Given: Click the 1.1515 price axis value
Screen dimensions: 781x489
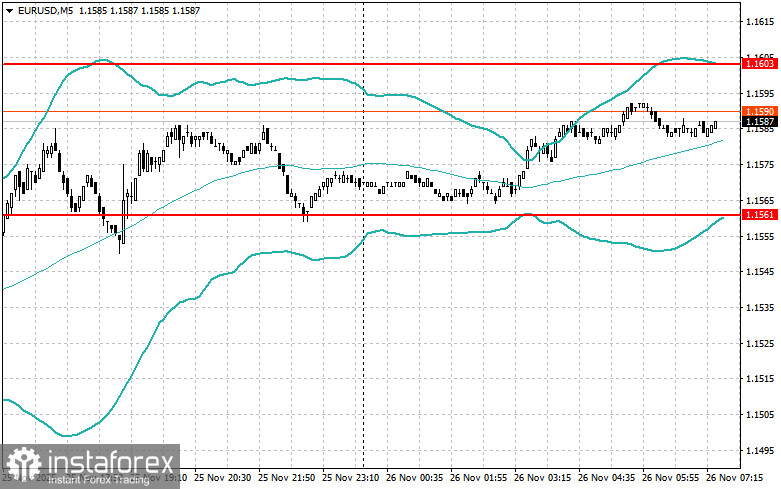Looking at the screenshot, I should (760, 379).
